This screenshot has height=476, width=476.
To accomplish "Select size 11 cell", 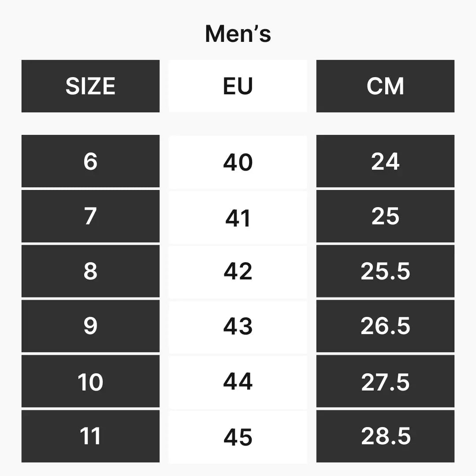I will click(90, 436).
